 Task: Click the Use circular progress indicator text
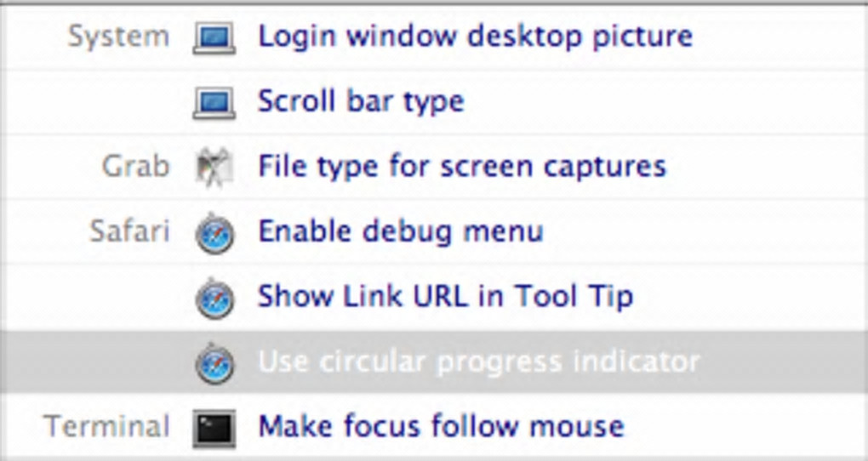(x=478, y=361)
